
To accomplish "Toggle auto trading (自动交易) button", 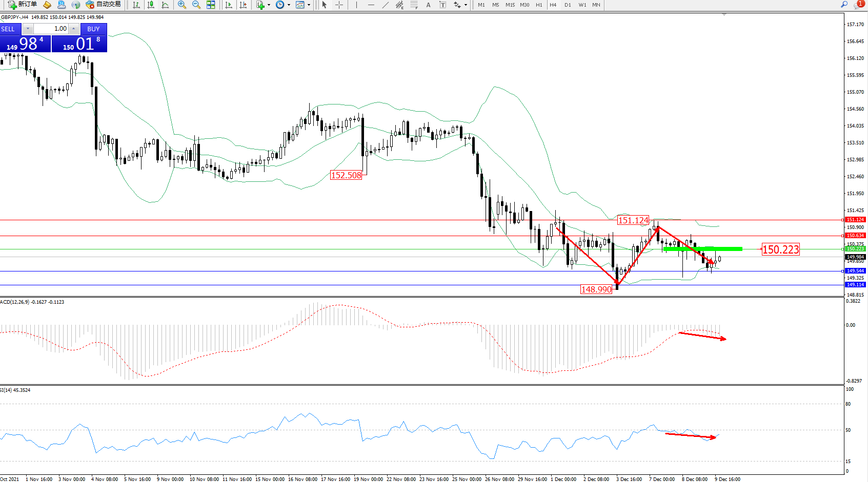I will tap(104, 5).
